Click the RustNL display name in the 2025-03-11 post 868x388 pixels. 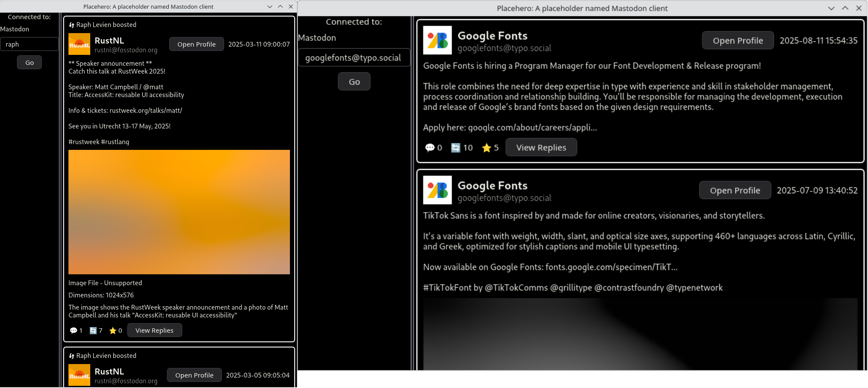(109, 40)
